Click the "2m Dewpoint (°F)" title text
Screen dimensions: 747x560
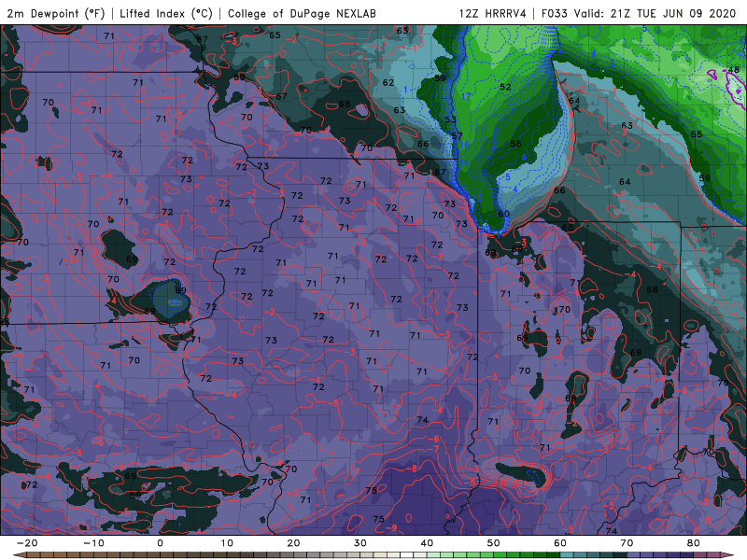(x=56, y=13)
